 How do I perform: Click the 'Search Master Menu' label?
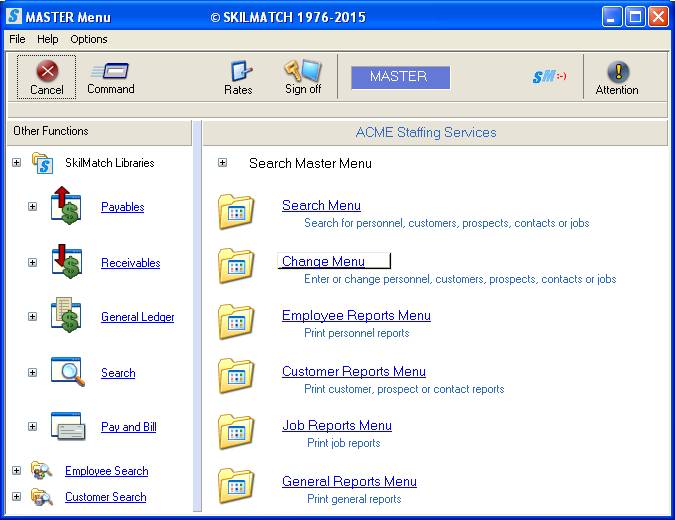click(x=310, y=163)
